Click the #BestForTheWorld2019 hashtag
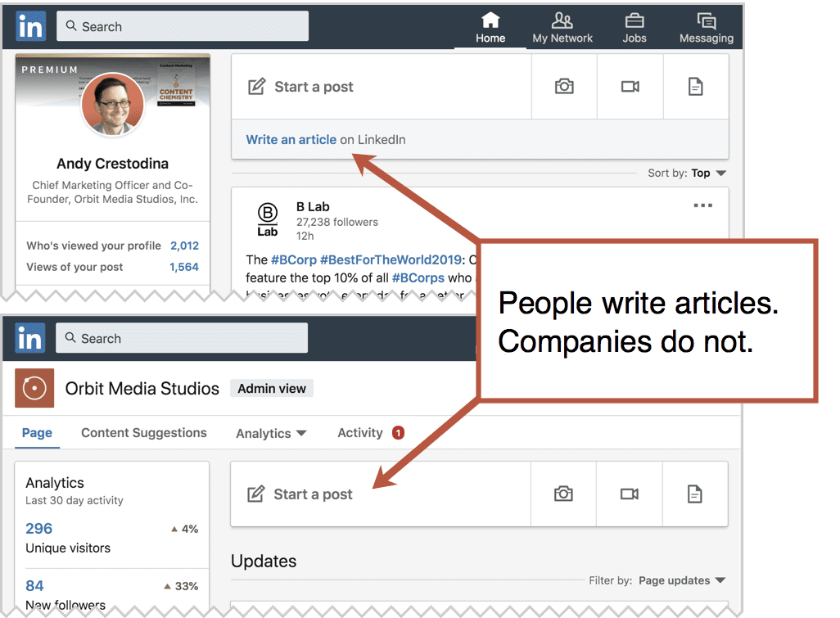This screenshot has width=840, height=618. 391,259
